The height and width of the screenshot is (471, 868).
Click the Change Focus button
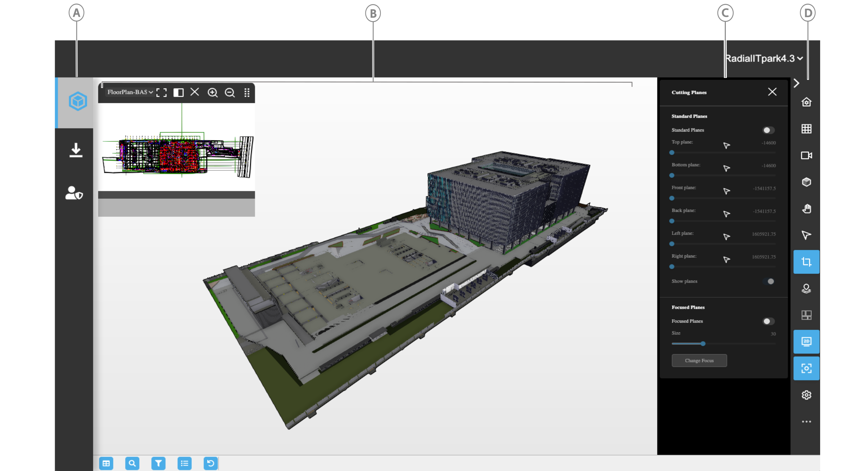click(x=699, y=360)
